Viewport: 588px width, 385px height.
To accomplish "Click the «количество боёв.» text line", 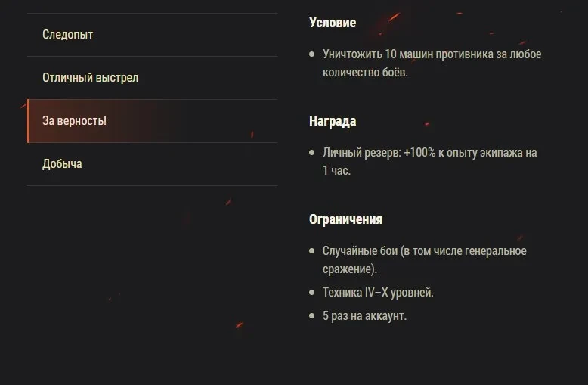I will click(365, 73).
